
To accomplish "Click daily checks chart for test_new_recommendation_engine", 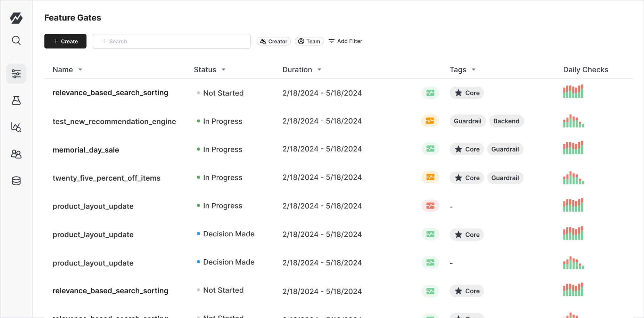I will click(573, 121).
